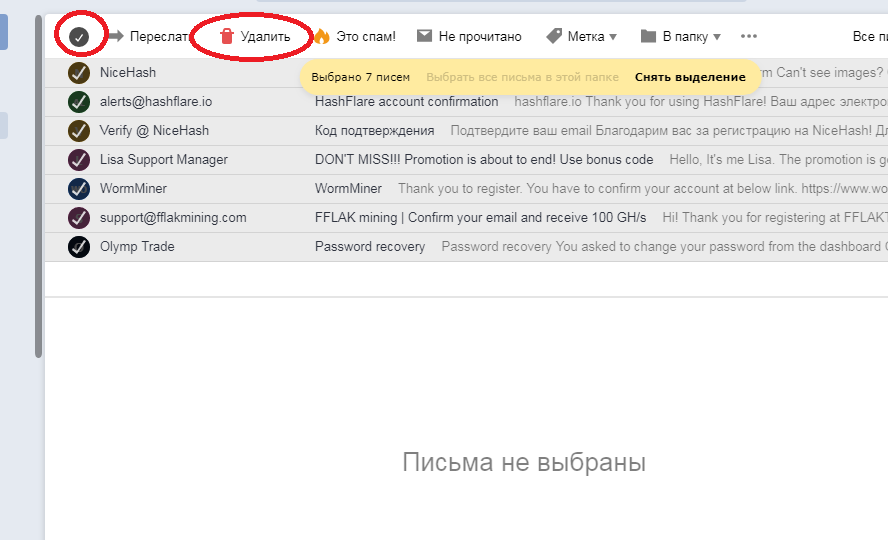Viewport: 888px width, 540px height.
Task: Open HashFlare account confirmation subject
Action: (407, 101)
